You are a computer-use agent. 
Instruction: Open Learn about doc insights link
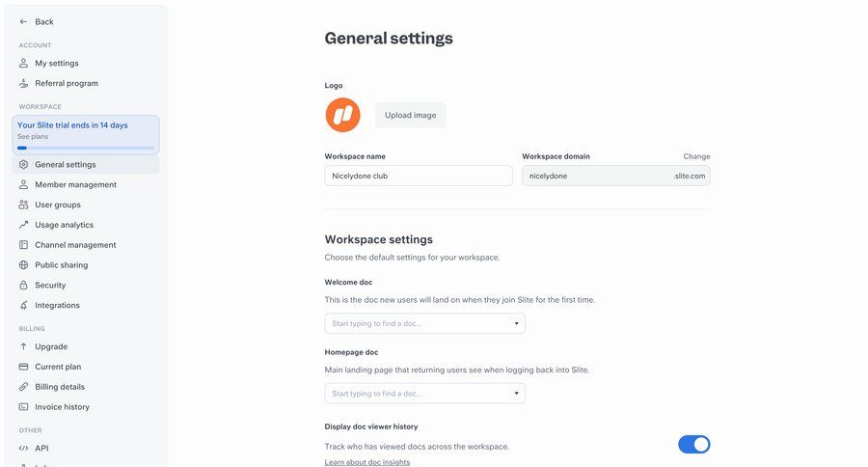[367, 462]
